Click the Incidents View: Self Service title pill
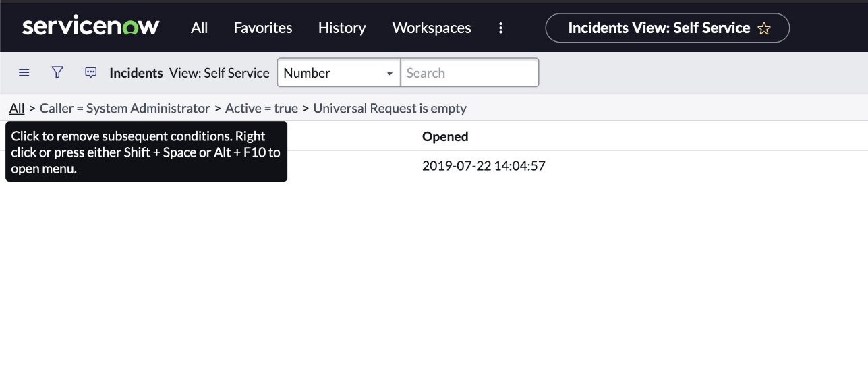The image size is (868, 390). [x=667, y=28]
